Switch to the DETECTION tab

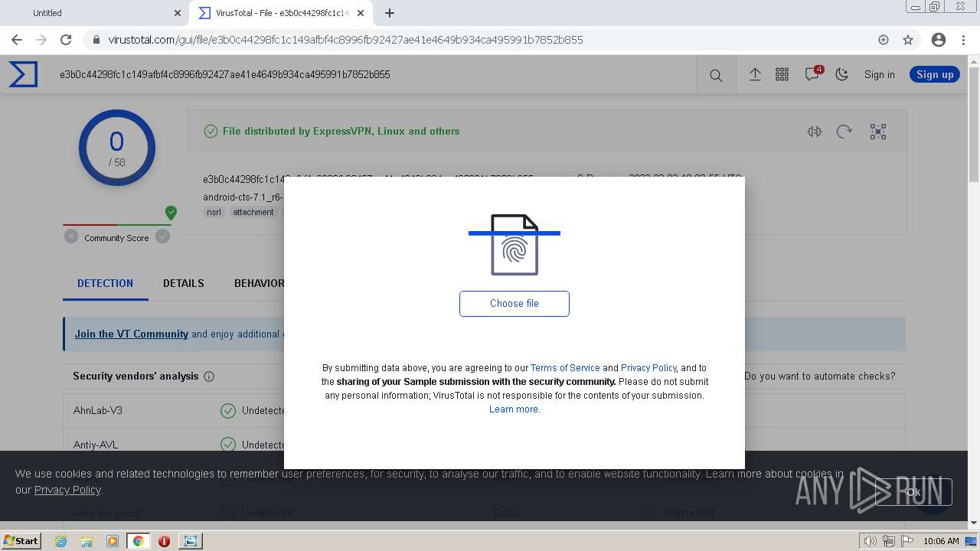point(105,283)
